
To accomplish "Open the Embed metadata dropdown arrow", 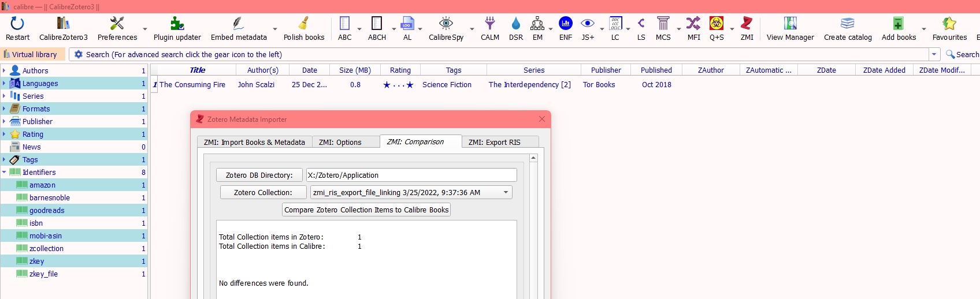I will (x=275, y=29).
